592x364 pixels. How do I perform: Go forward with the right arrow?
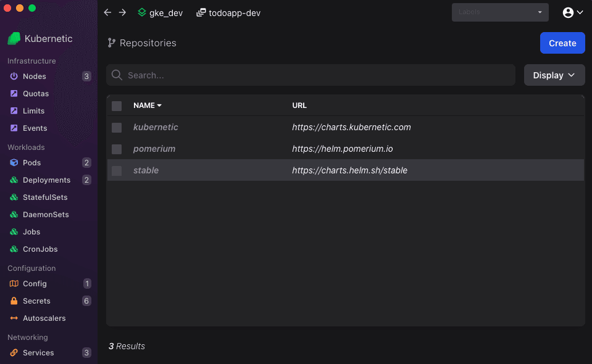tap(122, 12)
